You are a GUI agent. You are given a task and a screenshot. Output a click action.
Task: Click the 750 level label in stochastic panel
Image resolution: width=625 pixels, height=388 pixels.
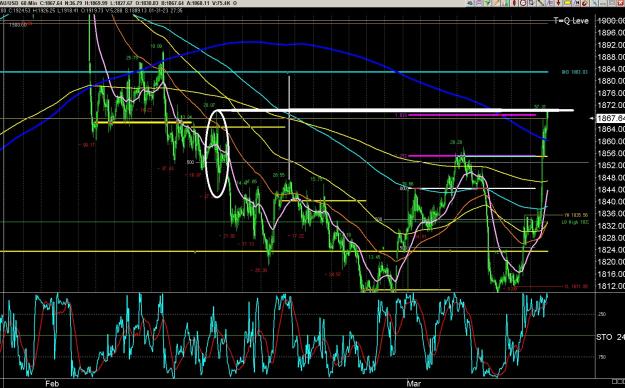[x=601, y=357]
